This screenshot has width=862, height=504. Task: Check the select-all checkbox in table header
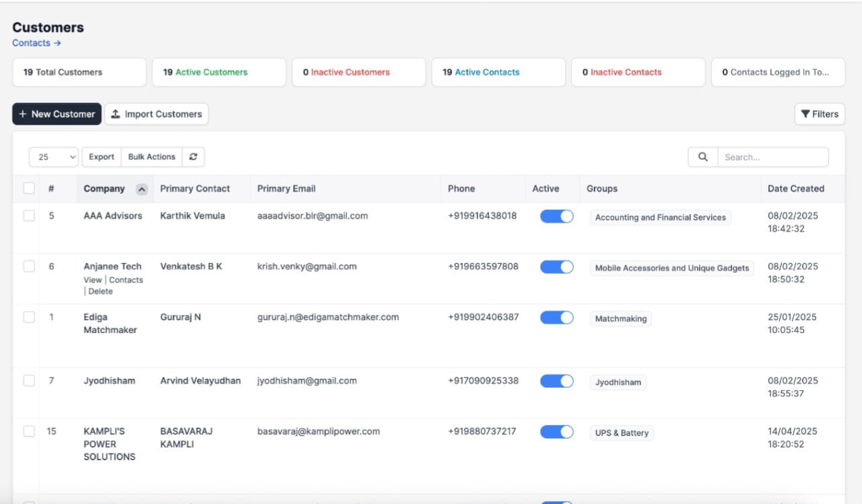tap(29, 188)
